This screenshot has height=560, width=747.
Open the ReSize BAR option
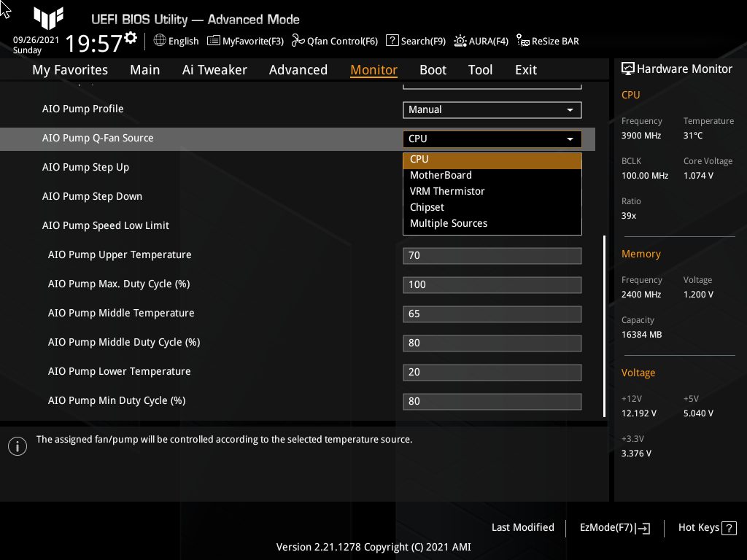(547, 41)
